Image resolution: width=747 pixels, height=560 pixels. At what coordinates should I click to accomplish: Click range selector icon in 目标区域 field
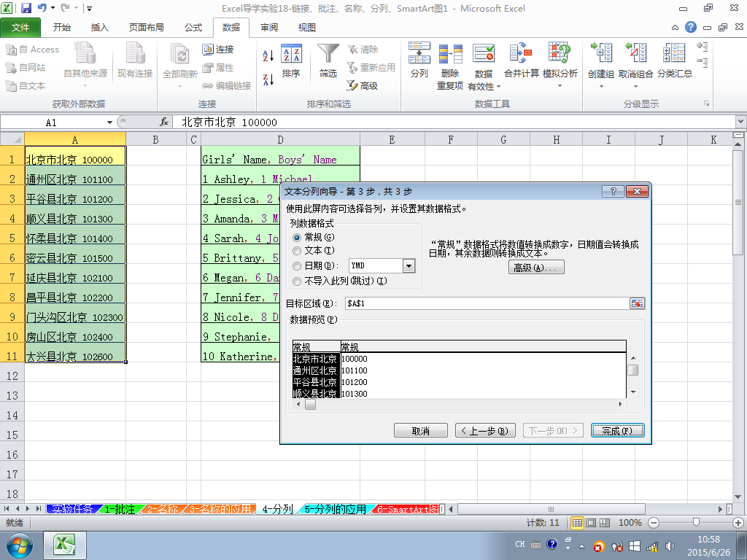(637, 303)
